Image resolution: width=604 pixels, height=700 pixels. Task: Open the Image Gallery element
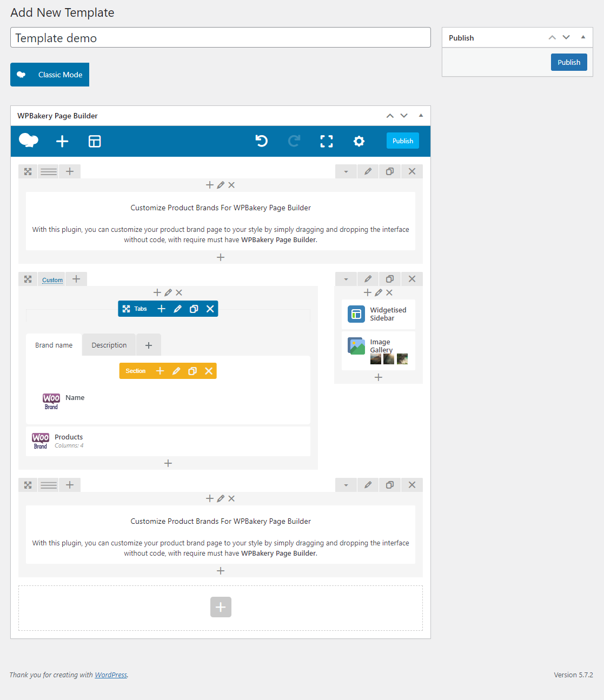pos(379,350)
